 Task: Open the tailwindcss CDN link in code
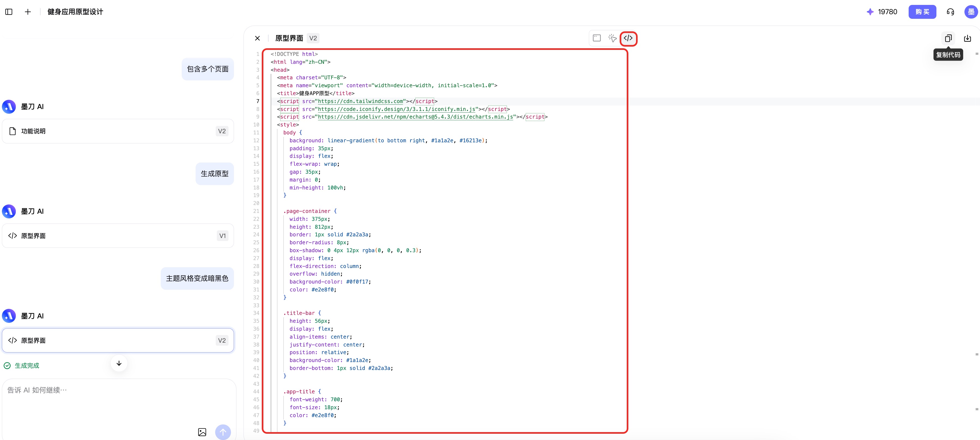coord(360,101)
